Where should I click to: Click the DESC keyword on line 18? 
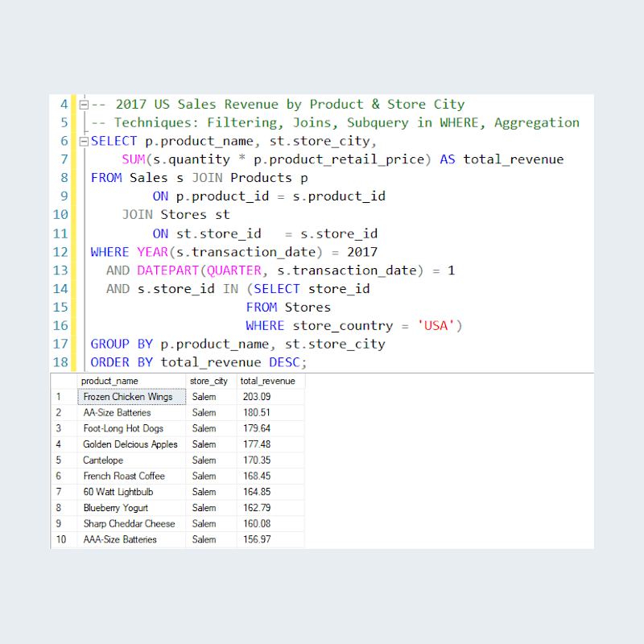285,363
